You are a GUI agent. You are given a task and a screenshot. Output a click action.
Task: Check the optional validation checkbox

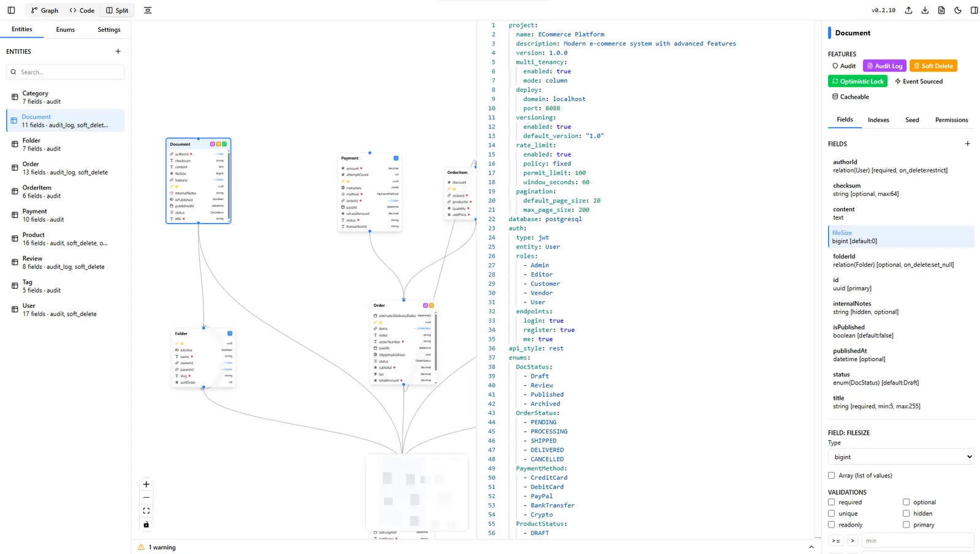pyautogui.click(x=907, y=502)
